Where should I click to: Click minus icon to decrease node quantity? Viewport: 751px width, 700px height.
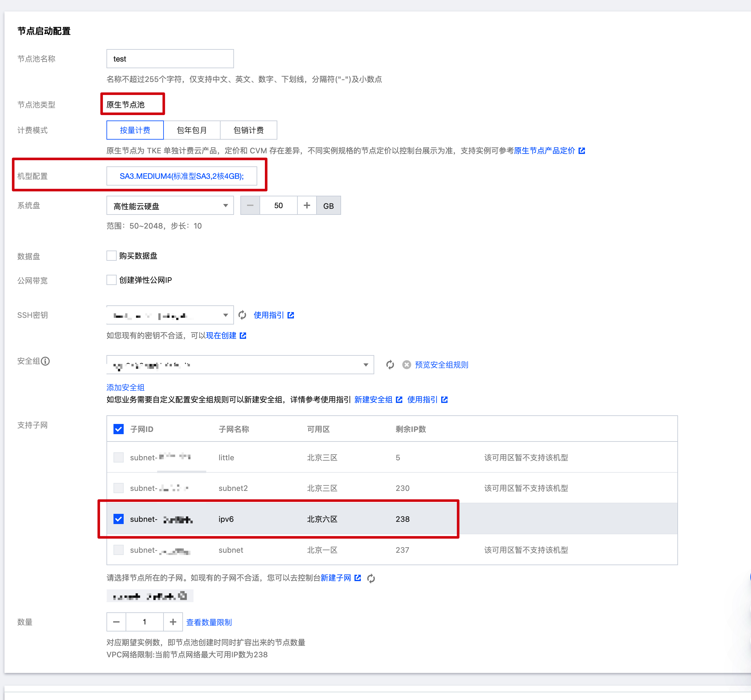[x=116, y=622]
